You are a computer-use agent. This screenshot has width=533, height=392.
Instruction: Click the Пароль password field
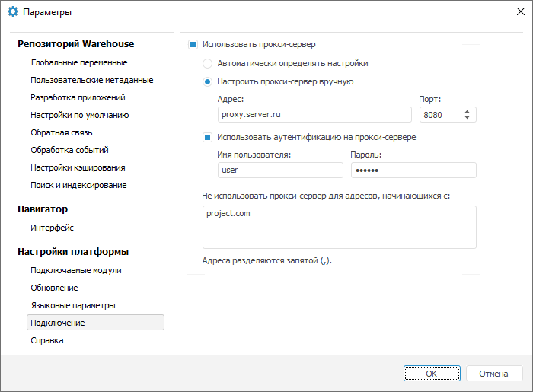[x=413, y=171]
